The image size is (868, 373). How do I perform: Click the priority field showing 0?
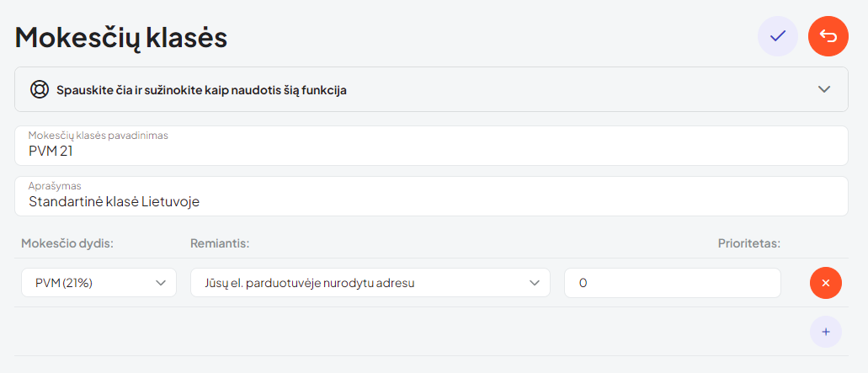(672, 283)
